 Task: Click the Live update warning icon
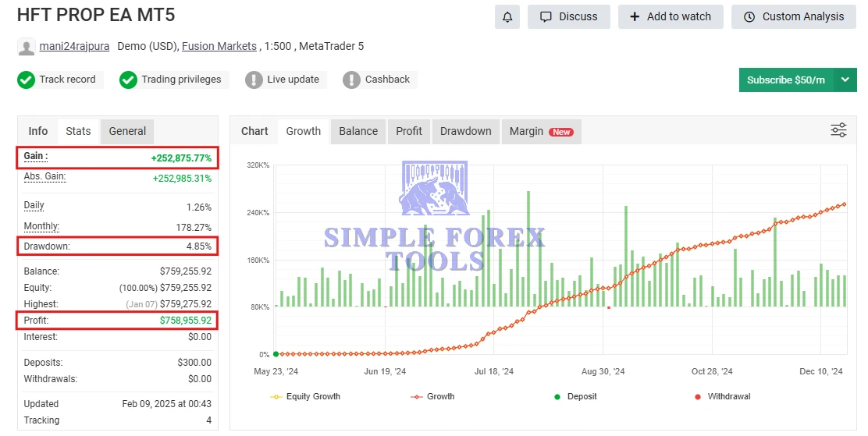tap(254, 80)
